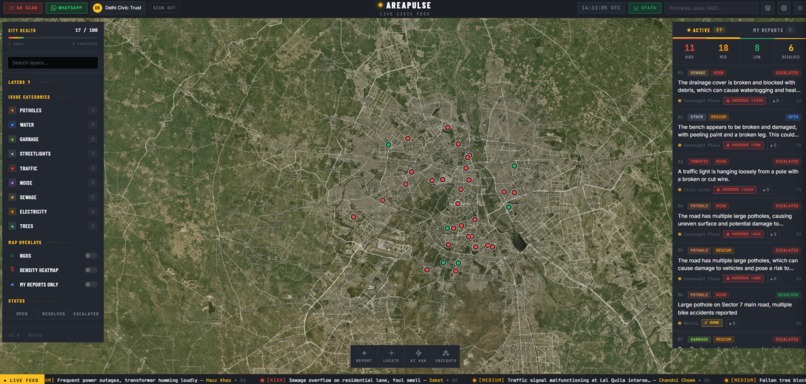Filter by the High count tile
Screen dimensions: 806x384
point(689,51)
